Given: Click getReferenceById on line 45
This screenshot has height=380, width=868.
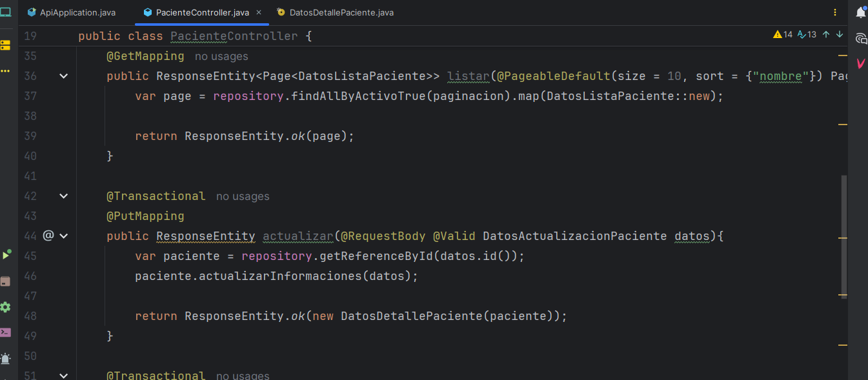Looking at the screenshot, I should (377, 256).
